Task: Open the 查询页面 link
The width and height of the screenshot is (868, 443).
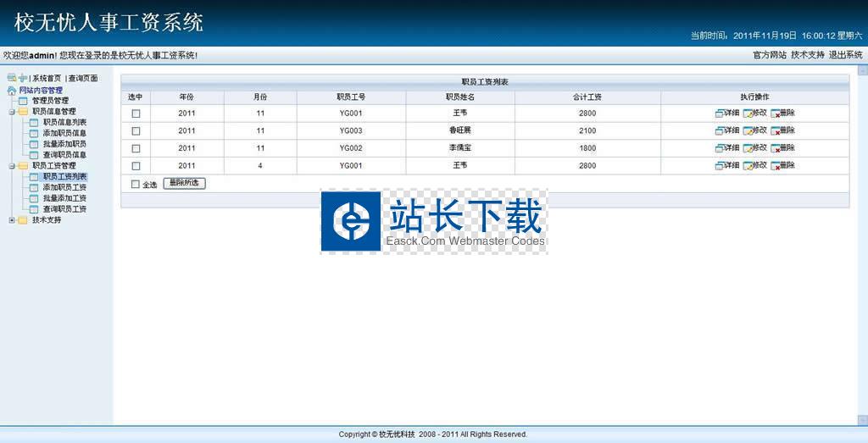Action: coord(84,79)
